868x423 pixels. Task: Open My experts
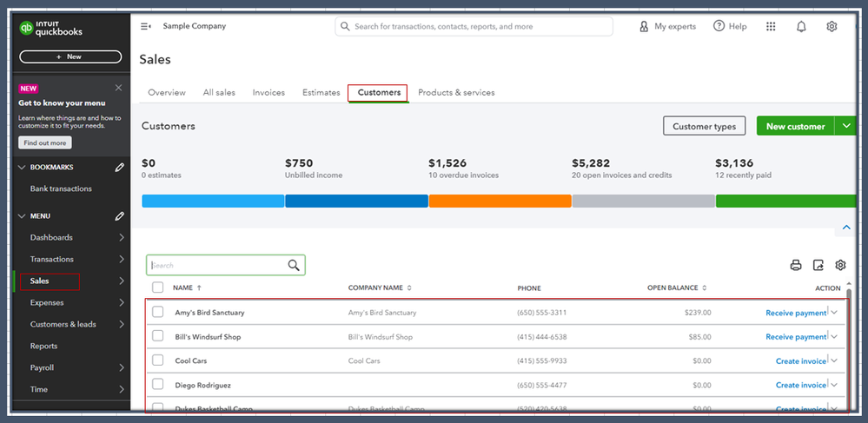667,26
